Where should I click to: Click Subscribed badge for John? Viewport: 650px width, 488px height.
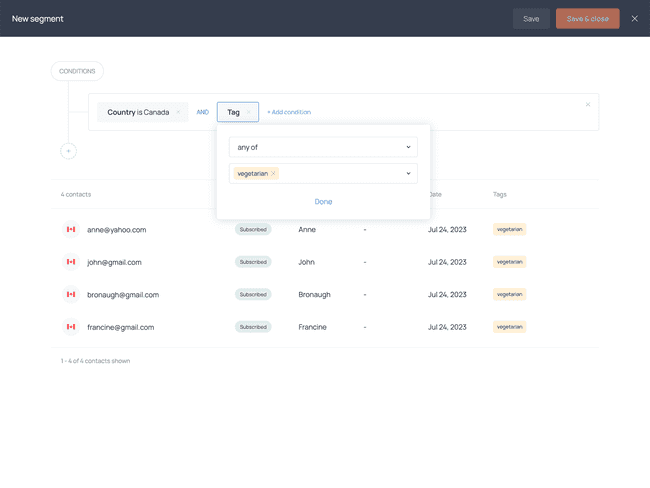point(253,262)
